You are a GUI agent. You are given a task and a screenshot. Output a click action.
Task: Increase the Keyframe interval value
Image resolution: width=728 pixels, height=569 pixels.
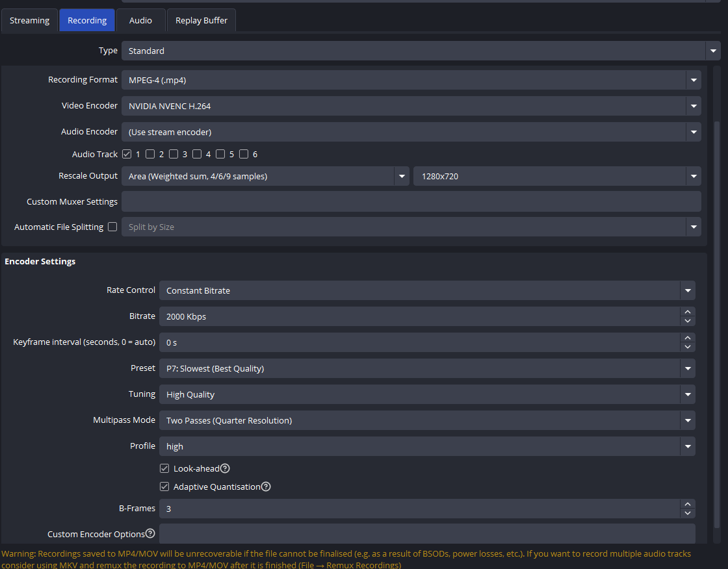(688, 337)
